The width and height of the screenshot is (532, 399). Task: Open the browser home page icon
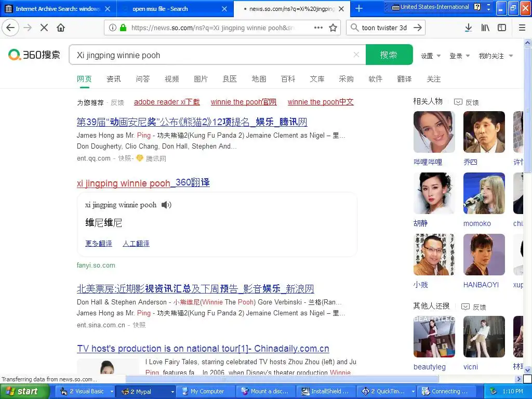point(61,28)
